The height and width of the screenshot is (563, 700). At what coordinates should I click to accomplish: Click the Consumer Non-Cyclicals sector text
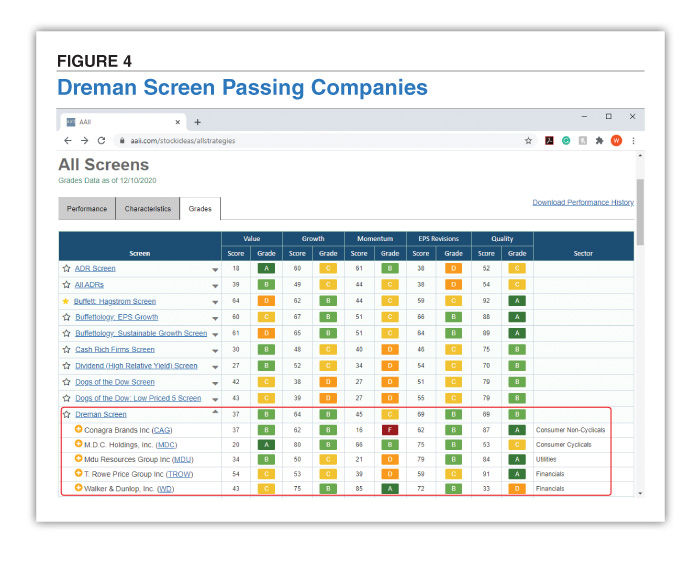coord(570,430)
